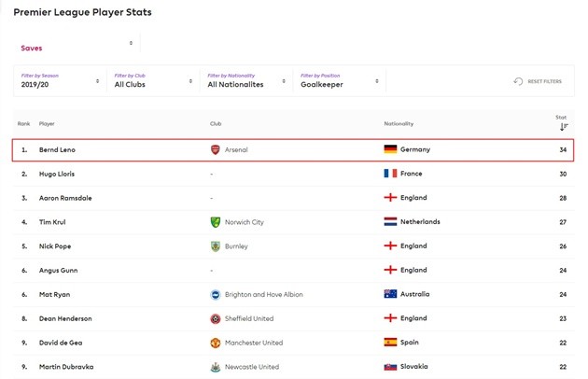Open the Filter by Season dropdown
The height and width of the screenshot is (379, 588).
(60, 81)
